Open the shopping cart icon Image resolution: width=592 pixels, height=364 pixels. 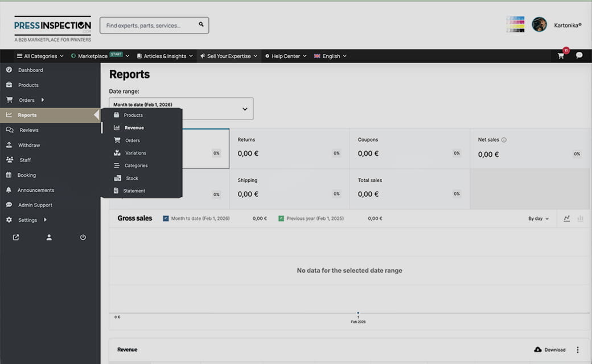coord(561,56)
